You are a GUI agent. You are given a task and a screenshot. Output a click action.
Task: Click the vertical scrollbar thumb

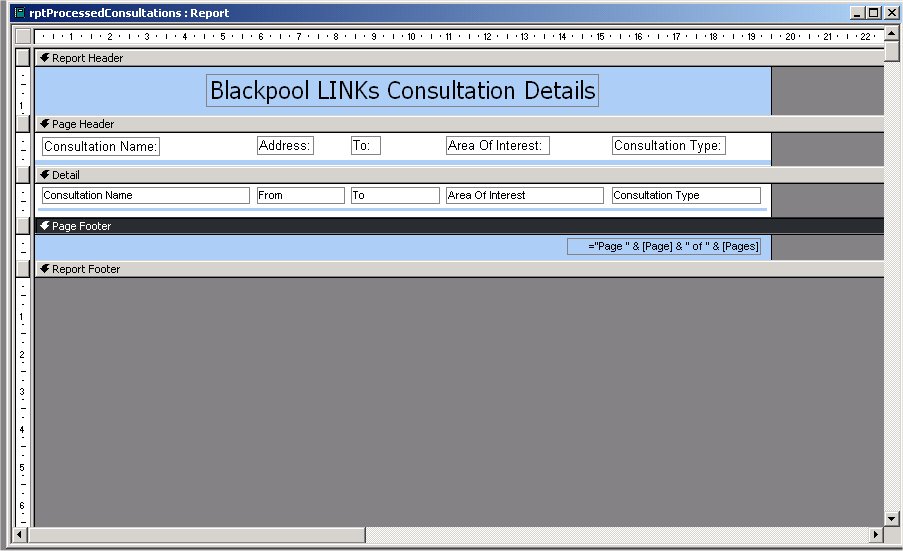[x=891, y=51]
